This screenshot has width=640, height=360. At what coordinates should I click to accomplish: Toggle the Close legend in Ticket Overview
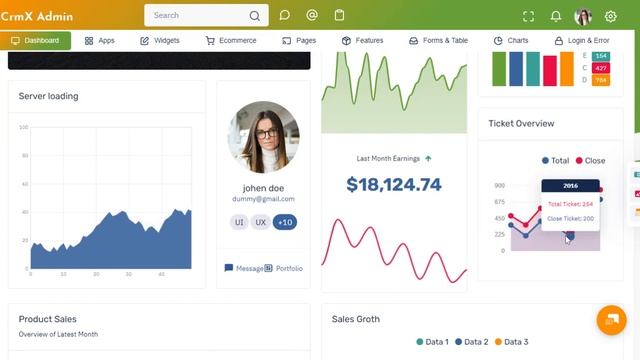pos(590,160)
